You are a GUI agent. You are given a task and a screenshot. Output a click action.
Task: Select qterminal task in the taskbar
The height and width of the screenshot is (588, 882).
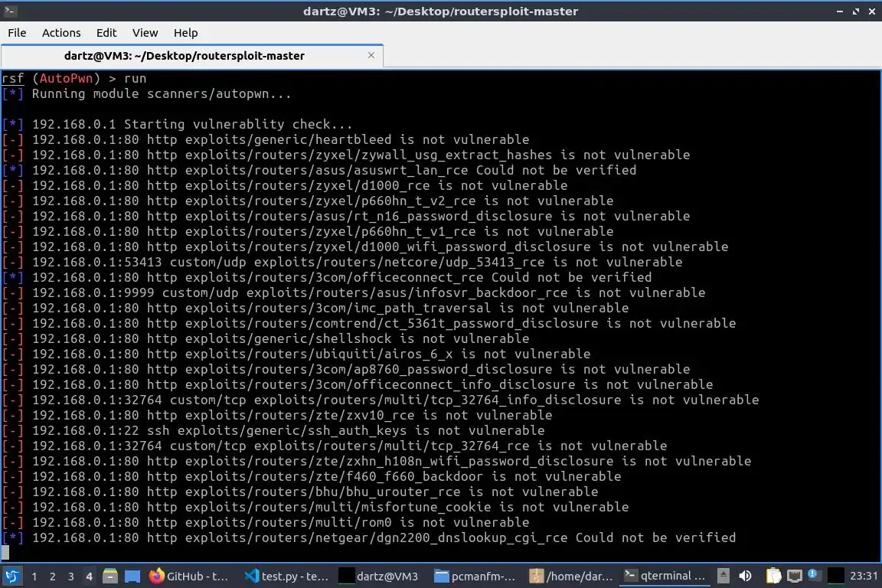pos(665,577)
